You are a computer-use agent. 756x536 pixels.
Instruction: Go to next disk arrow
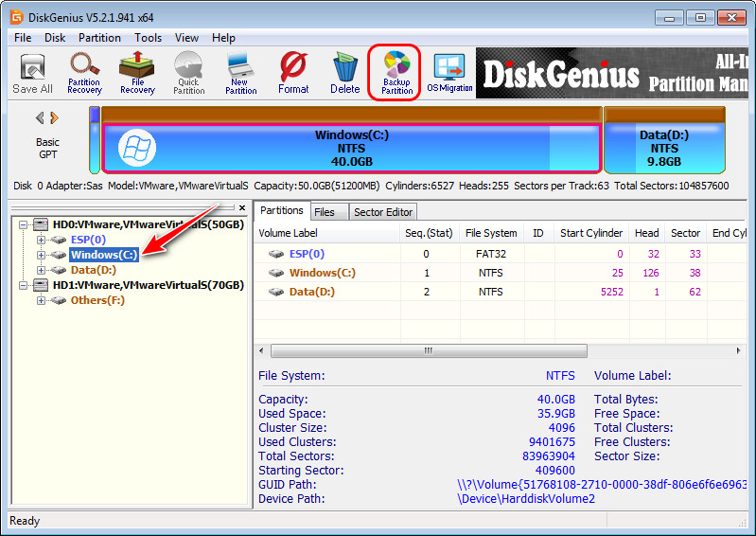(x=55, y=117)
